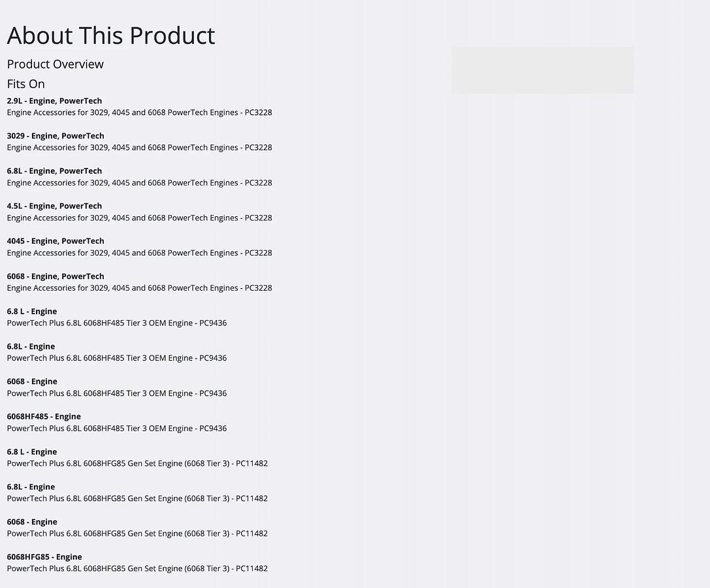Click PC3228 description beneath "6.8L - Engine, PowerTech"
This screenshot has width=710, height=588.
click(139, 183)
